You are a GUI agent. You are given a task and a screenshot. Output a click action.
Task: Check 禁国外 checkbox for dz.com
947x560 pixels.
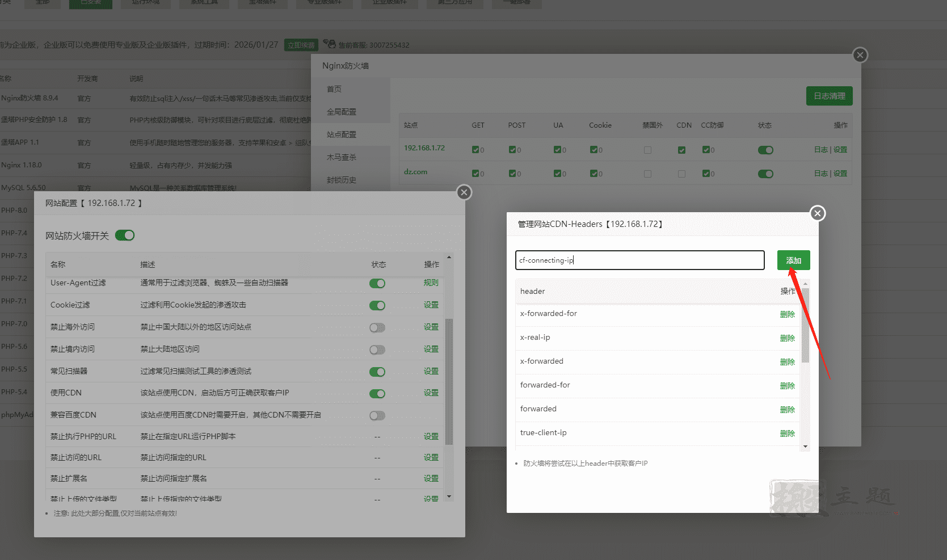647,174
